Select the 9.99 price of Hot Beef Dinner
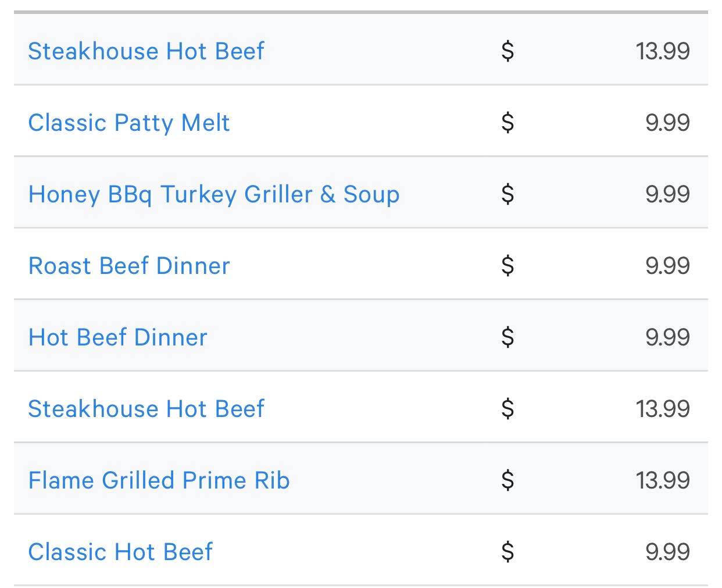Screen dimensions: 722x588 [667, 337]
